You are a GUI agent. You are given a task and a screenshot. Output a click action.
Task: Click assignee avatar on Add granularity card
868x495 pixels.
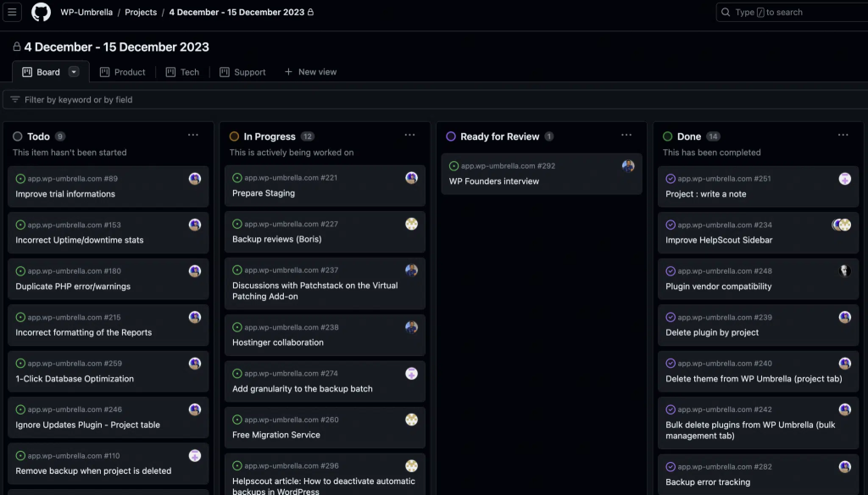point(411,373)
